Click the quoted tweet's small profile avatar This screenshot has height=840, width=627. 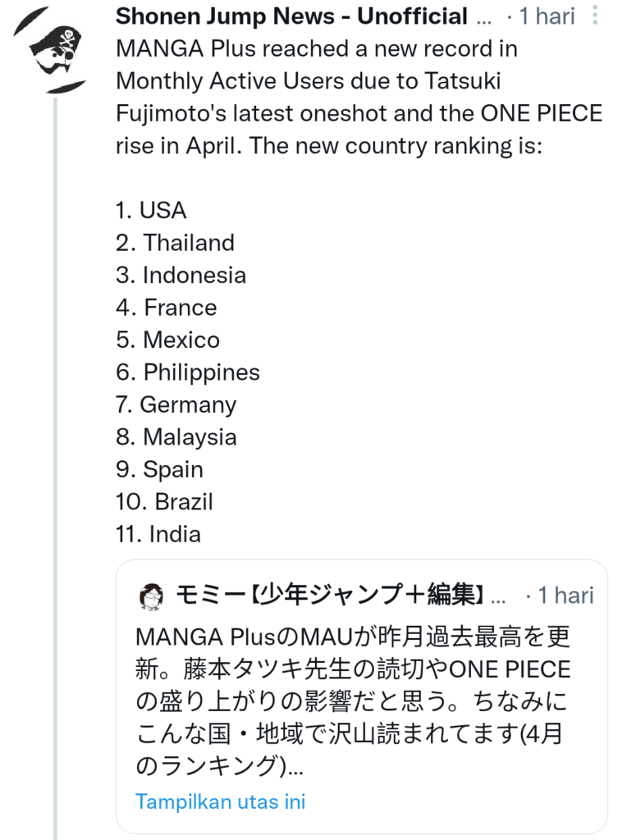click(x=152, y=596)
